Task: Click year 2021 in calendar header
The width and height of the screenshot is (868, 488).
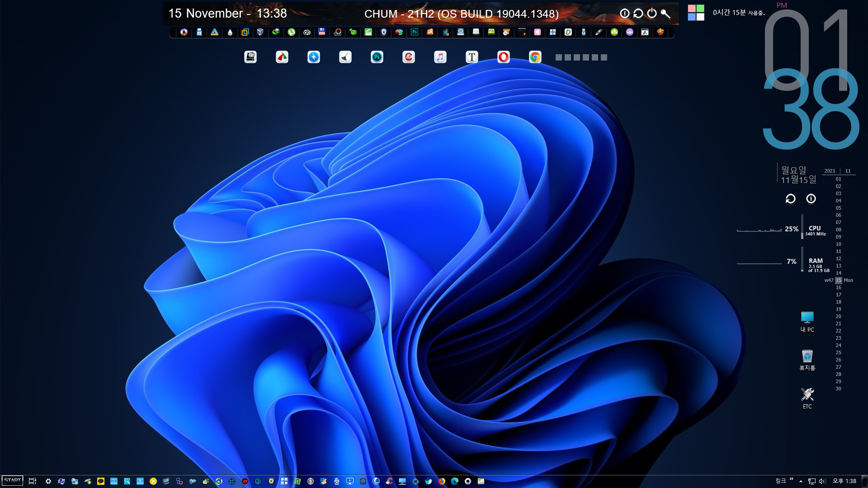Action: (x=830, y=171)
